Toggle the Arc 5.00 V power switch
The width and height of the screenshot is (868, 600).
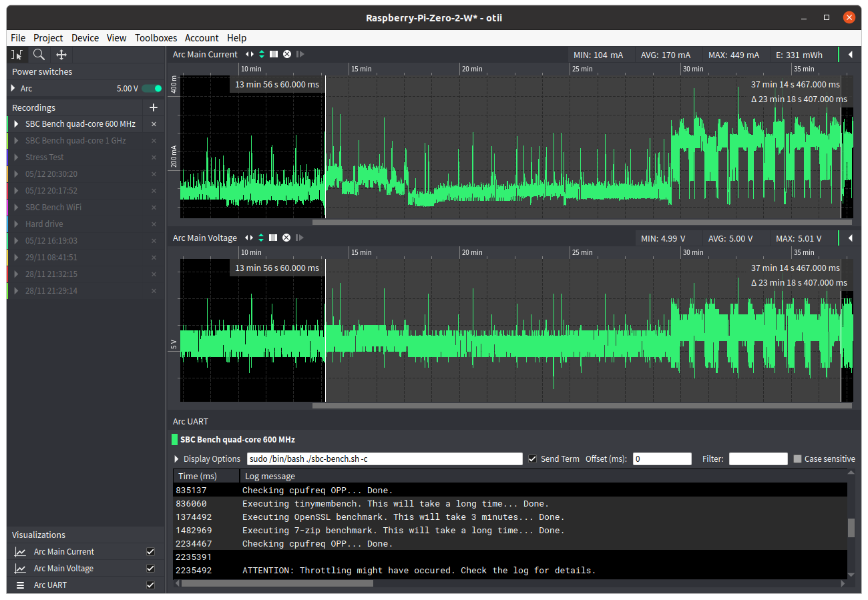point(152,88)
